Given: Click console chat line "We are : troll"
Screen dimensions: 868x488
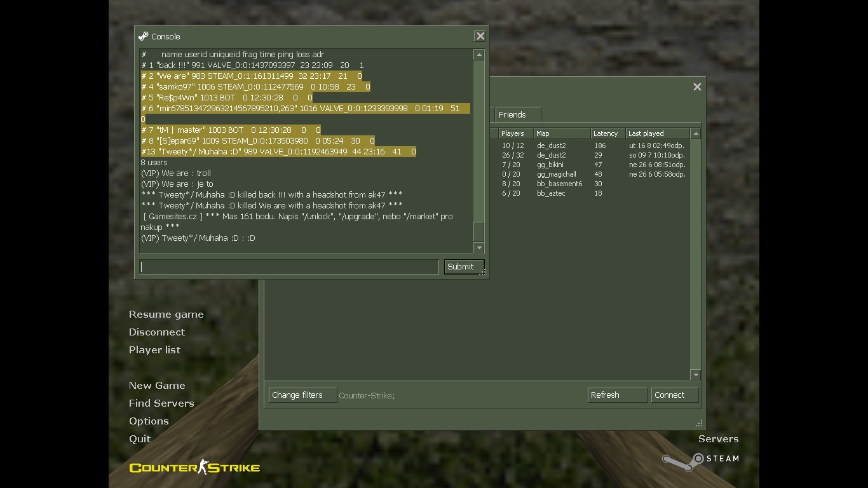Looking at the screenshot, I should click(x=176, y=173).
